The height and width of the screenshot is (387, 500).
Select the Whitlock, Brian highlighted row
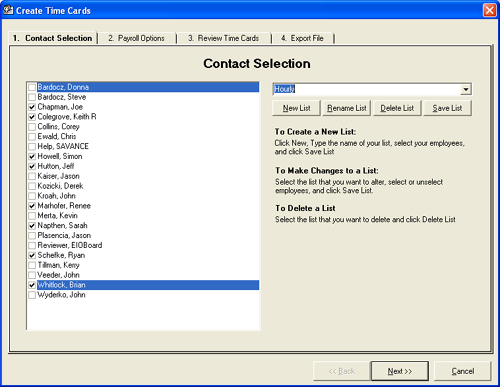[148, 285]
